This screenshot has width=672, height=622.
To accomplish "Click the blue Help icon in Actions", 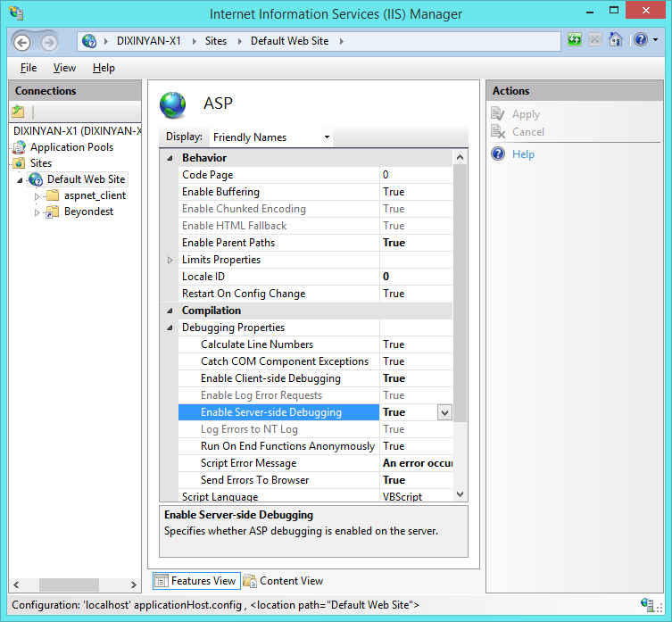I will pyautogui.click(x=498, y=153).
